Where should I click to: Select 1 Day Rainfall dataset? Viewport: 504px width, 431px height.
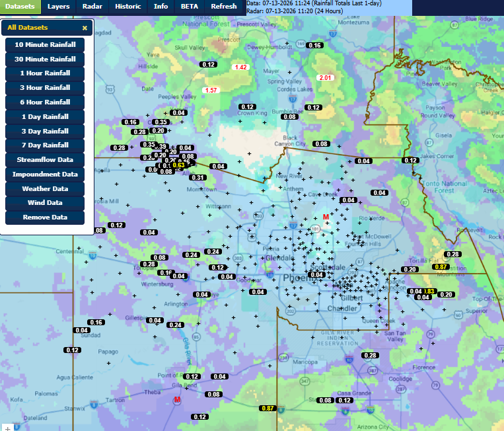click(45, 117)
